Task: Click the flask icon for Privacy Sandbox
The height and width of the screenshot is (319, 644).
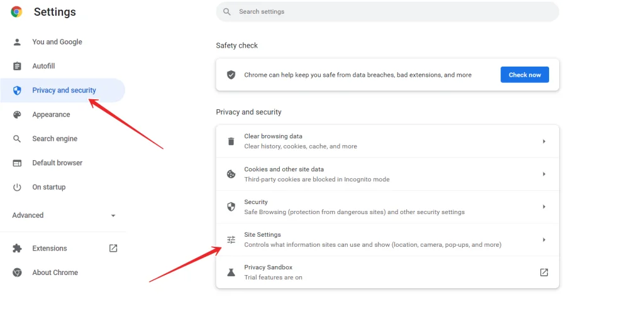Action: tap(231, 273)
